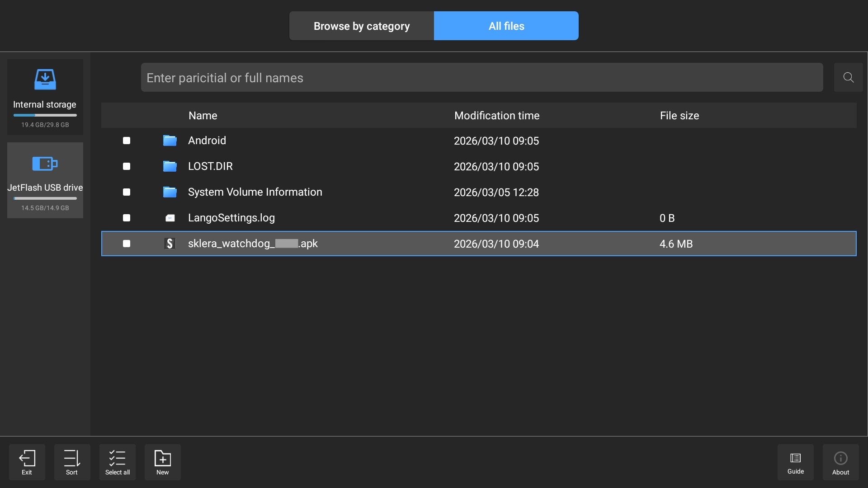868x488 pixels.
Task: Select JetFlash USB drive
Action: (45, 180)
